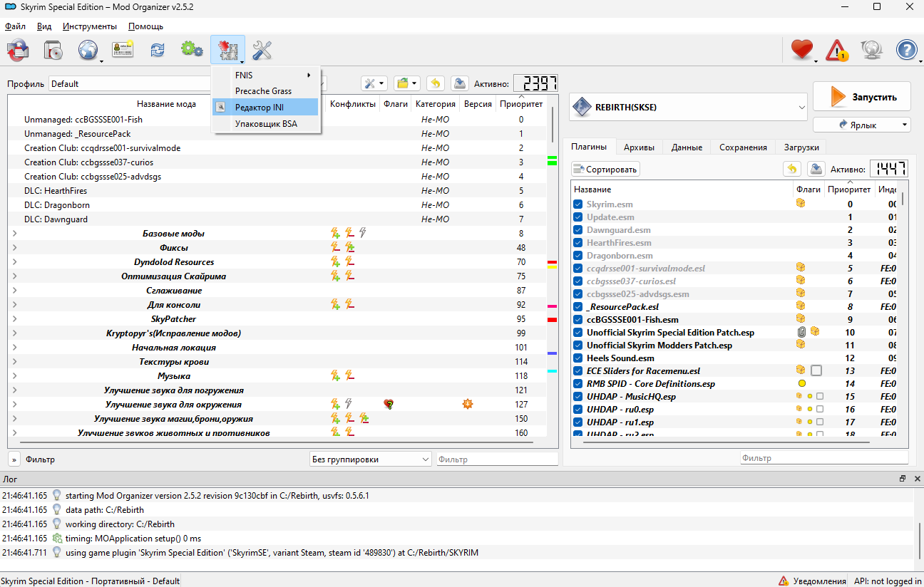Click Уведомления in the status bar
This screenshot has width=924, height=587.
[813, 581]
